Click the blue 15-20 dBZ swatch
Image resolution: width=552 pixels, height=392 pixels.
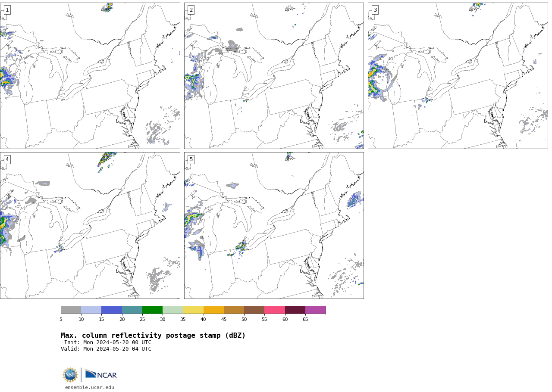(112, 310)
